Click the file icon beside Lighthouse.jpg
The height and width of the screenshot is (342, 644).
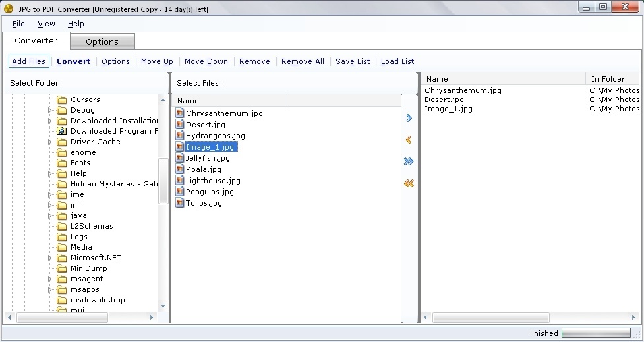pyautogui.click(x=179, y=181)
